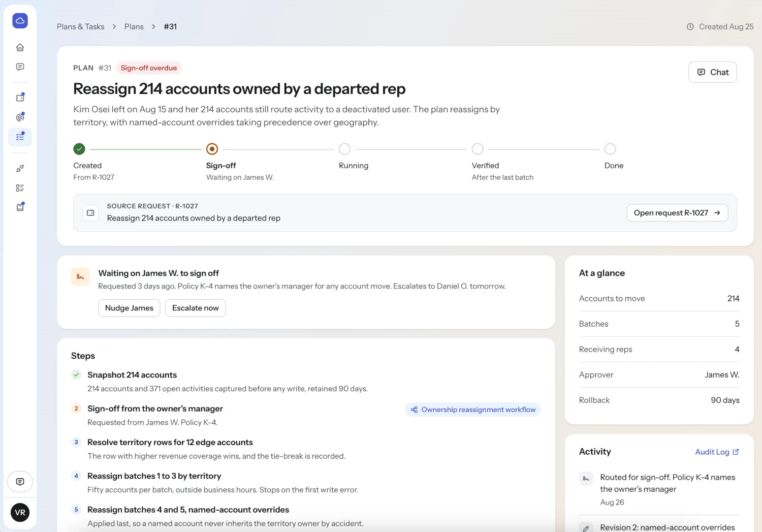Click the Sign-off overdue badge
This screenshot has width=762, height=532.
149,68
